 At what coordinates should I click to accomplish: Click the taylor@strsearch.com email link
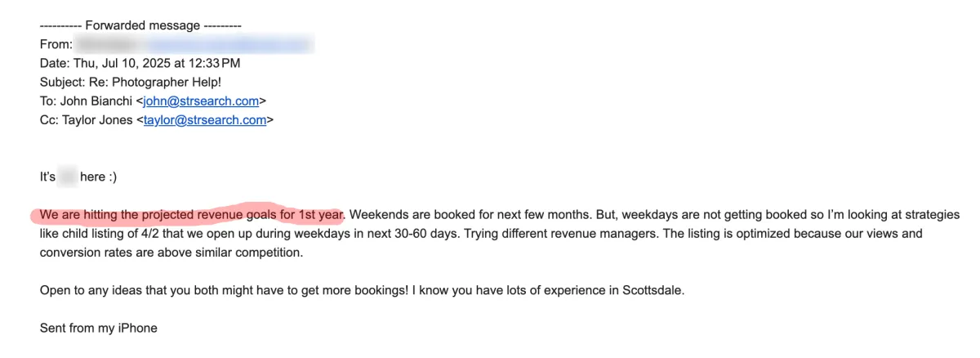[205, 120]
